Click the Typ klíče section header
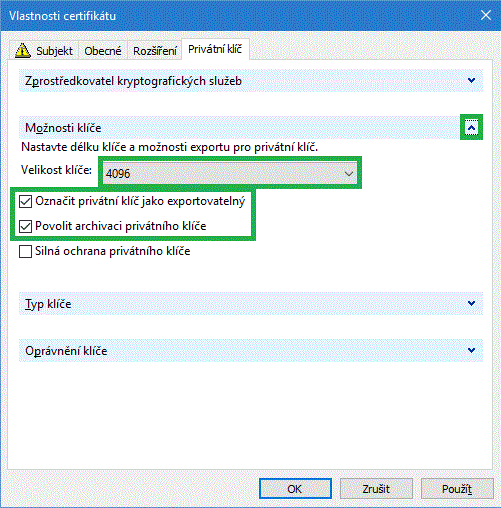 (251, 304)
